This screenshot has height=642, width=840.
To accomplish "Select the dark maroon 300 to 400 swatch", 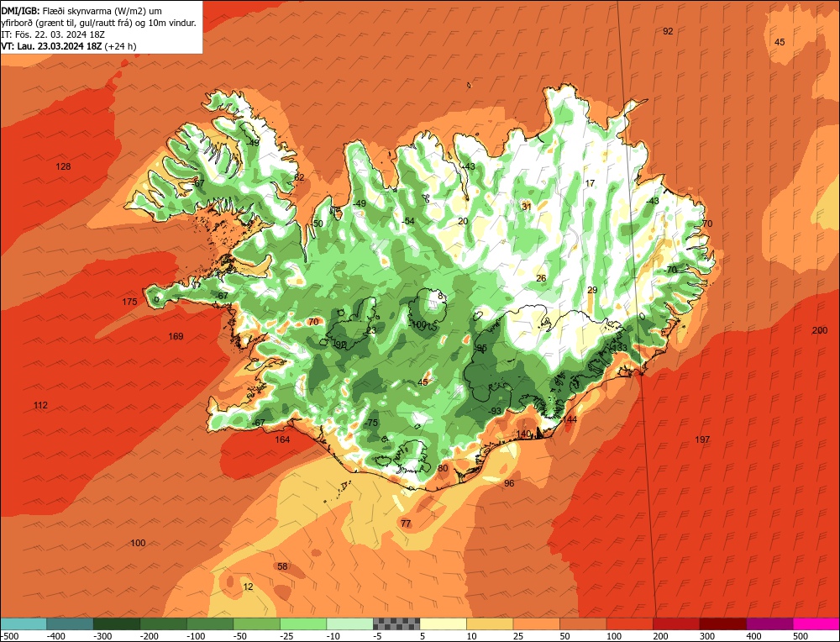I will point(722,624).
